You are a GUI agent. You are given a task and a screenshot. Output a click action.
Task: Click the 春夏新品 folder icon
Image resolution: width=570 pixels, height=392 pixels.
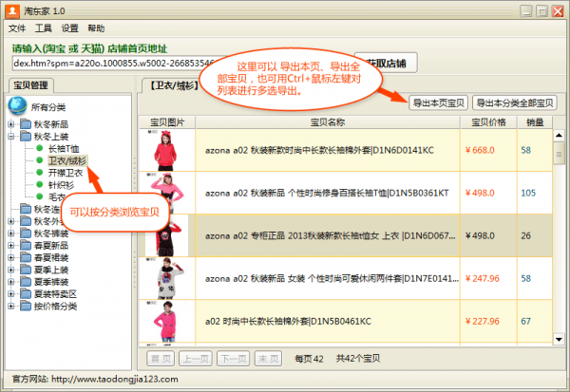point(26,245)
